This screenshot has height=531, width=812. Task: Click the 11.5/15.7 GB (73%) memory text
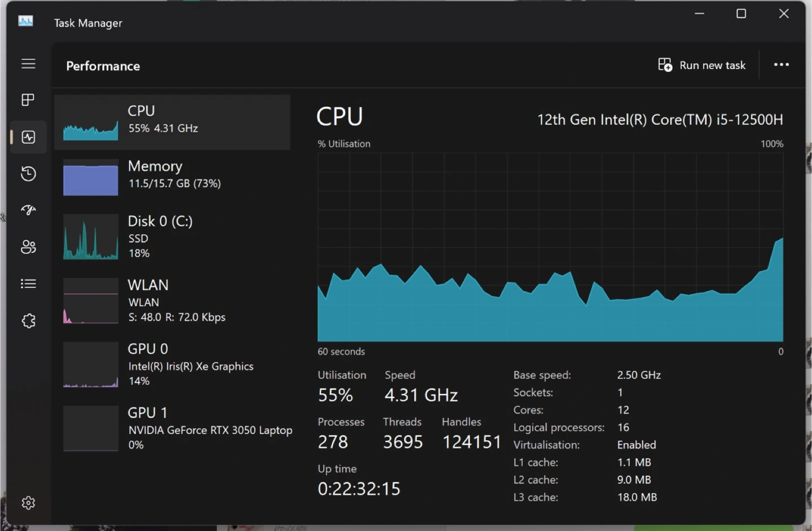click(x=175, y=183)
